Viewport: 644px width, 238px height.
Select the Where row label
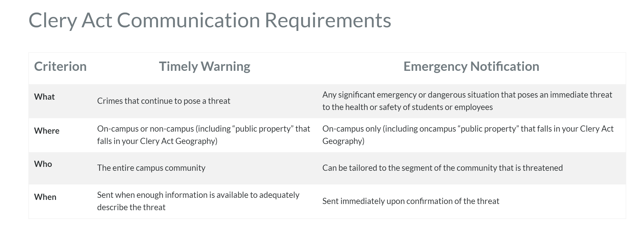pos(47,131)
